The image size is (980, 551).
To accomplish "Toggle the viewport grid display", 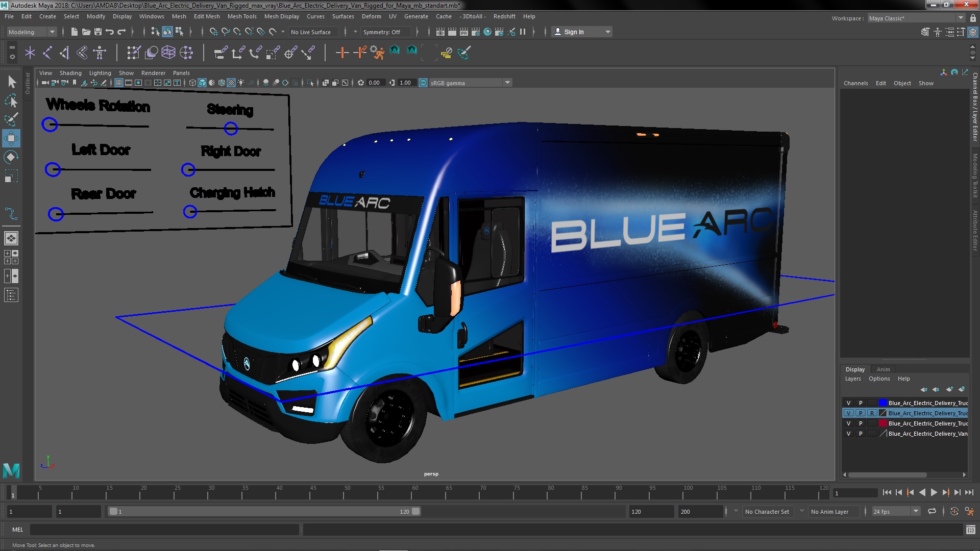I will coord(119,83).
